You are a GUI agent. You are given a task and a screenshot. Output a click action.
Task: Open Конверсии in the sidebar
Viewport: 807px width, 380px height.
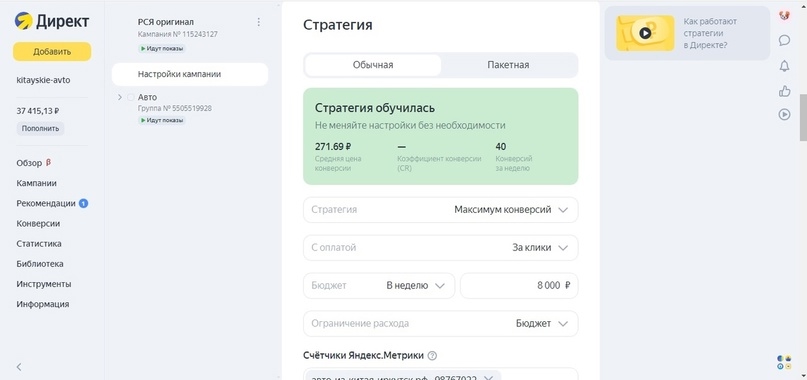point(38,223)
